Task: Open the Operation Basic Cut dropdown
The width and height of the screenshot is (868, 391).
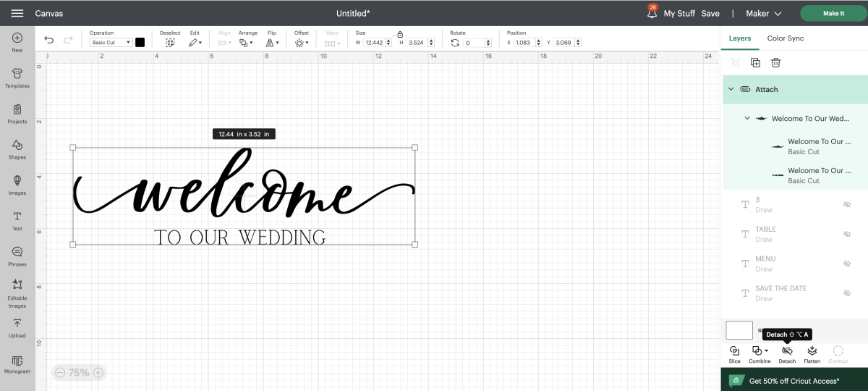Action: 111,43
